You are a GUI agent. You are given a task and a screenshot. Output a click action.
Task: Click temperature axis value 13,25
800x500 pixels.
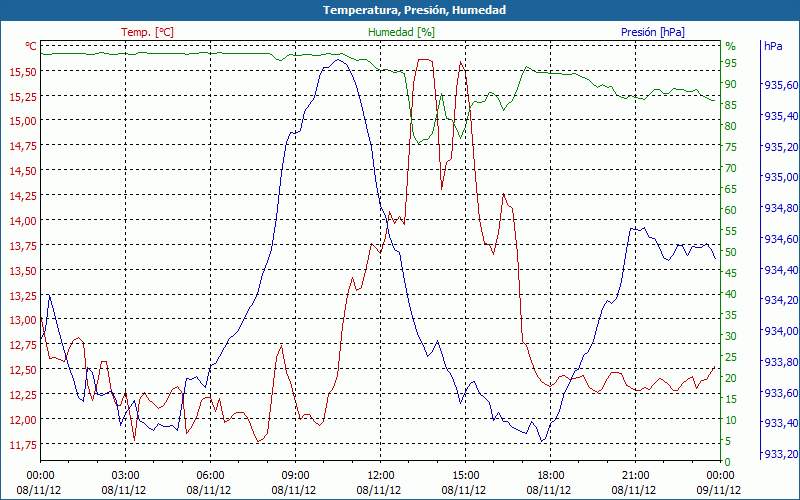coord(23,296)
